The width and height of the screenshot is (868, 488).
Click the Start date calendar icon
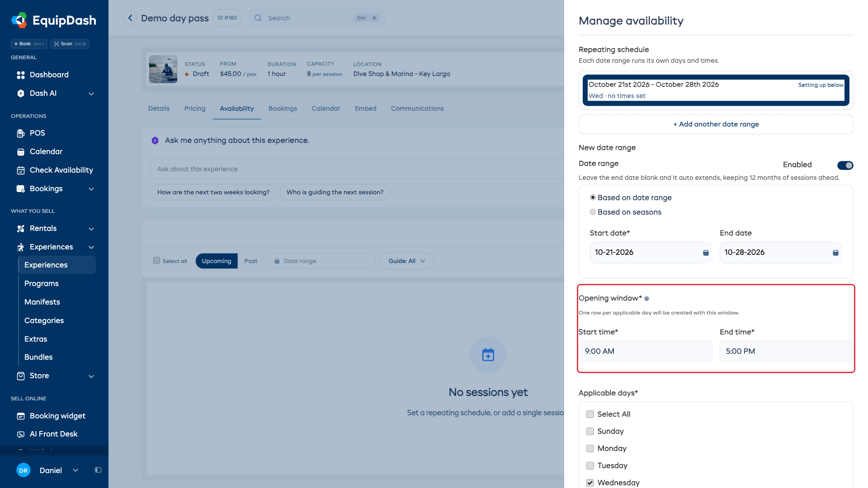pyautogui.click(x=706, y=253)
